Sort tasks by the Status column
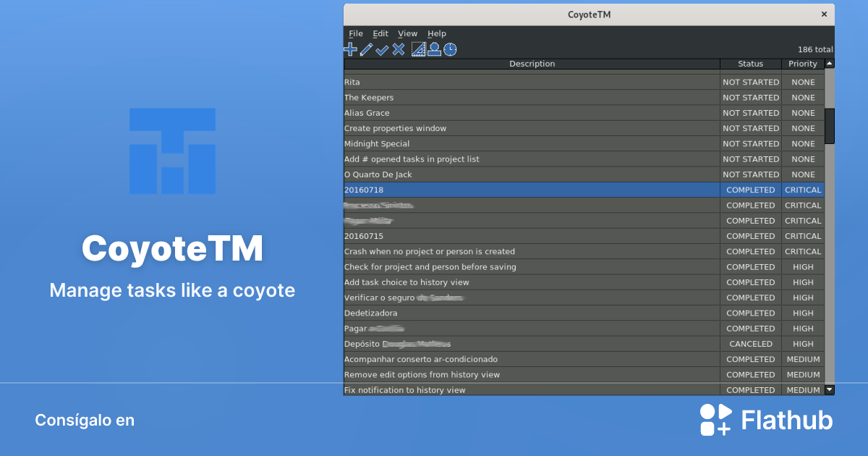This screenshot has height=456, width=868. (x=751, y=64)
